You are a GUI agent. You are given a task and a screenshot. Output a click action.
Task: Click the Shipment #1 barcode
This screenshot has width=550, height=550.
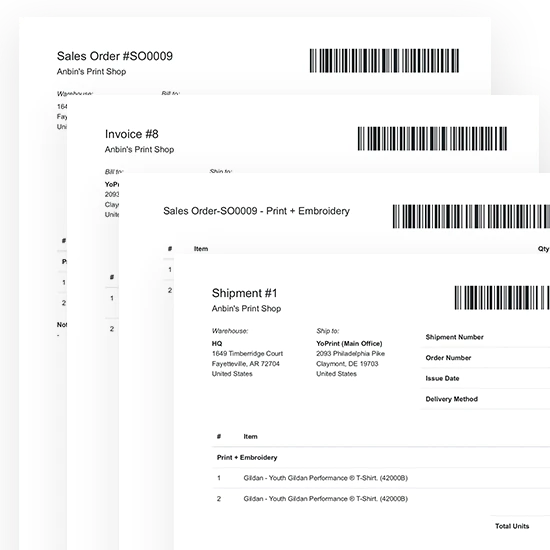502,298
